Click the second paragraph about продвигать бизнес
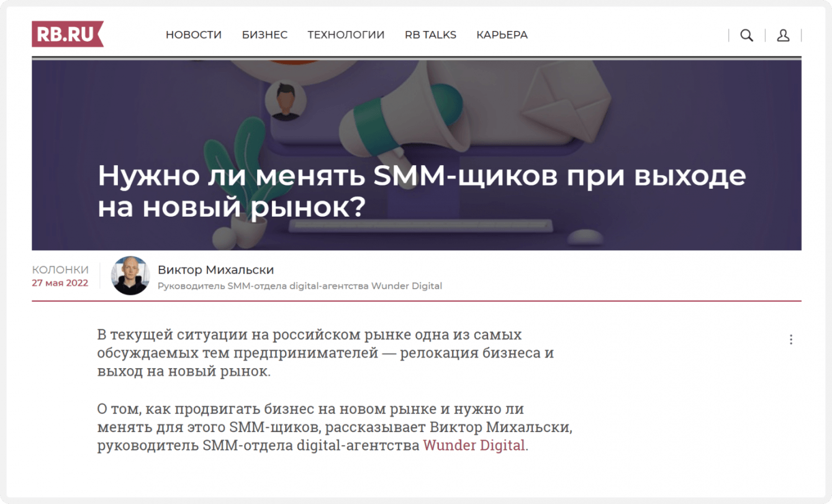 (x=334, y=428)
